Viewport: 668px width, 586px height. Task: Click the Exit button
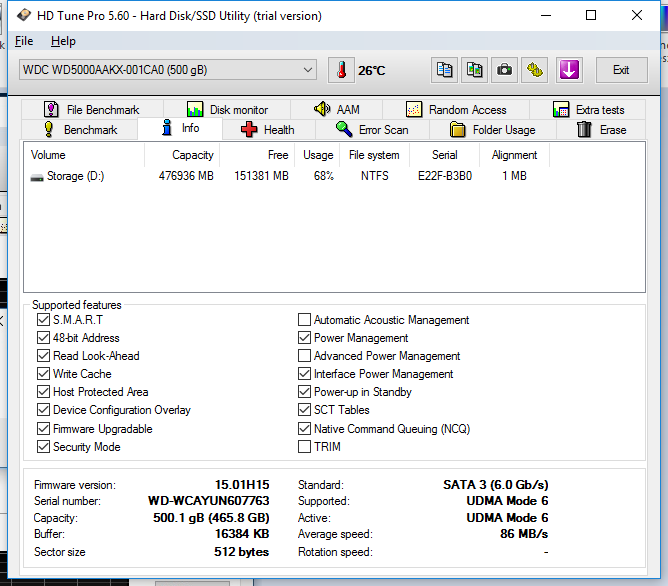pyautogui.click(x=621, y=70)
